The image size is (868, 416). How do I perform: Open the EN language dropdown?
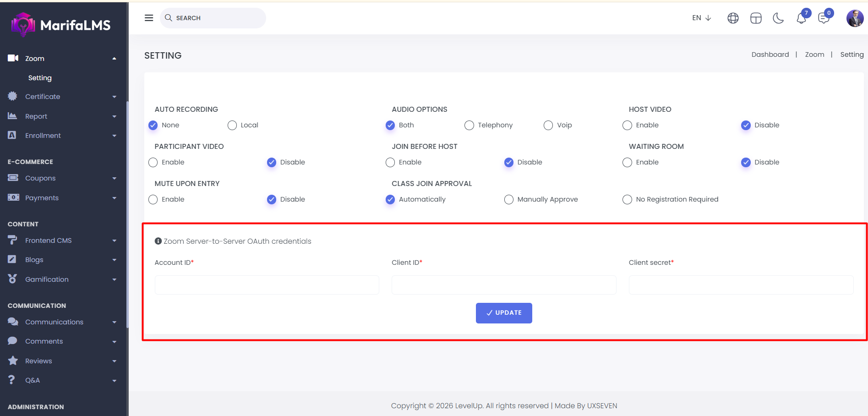tap(701, 18)
